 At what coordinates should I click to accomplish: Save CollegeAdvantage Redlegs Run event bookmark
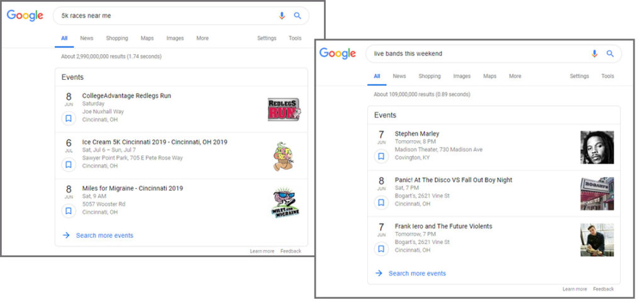point(69,118)
